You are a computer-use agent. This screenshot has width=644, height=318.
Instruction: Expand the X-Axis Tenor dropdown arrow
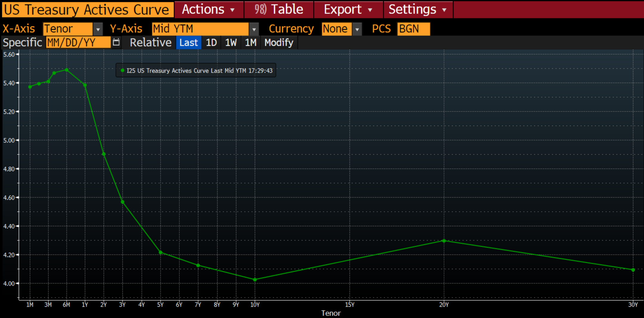[x=98, y=29]
